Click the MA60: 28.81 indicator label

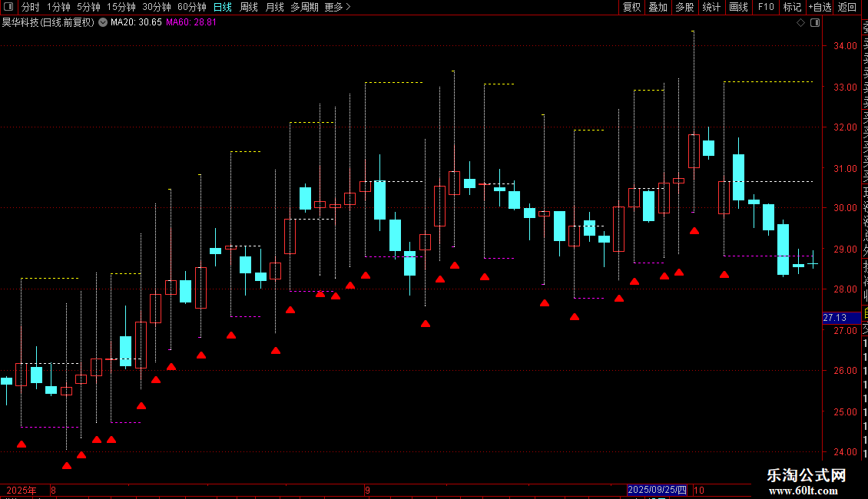pos(191,22)
